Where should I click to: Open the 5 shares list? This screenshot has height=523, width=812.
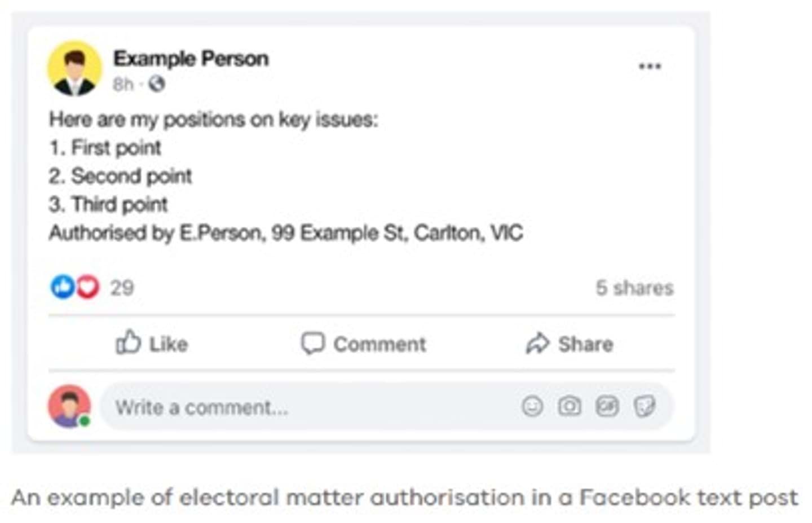click(x=634, y=288)
